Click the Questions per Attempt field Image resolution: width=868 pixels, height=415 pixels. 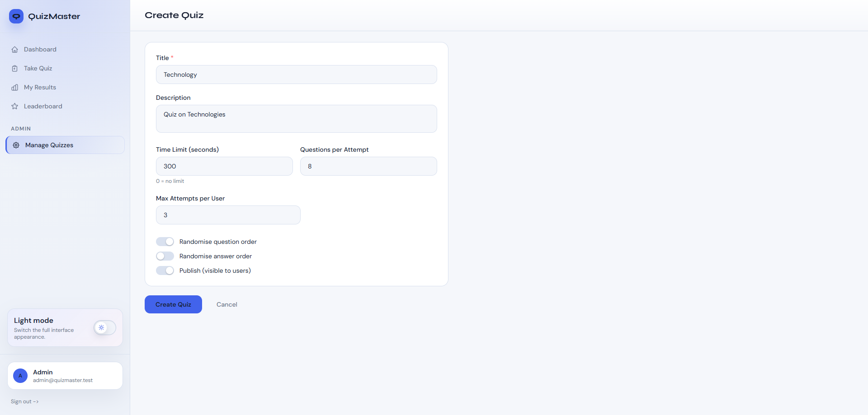click(368, 167)
